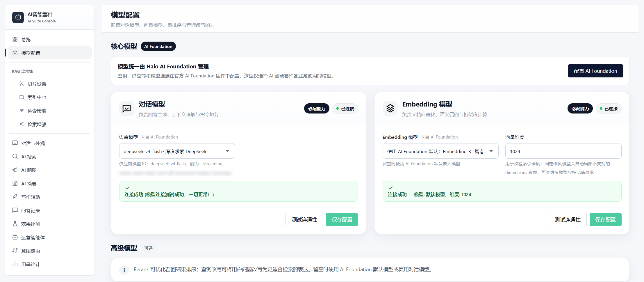The height and width of the screenshot is (282, 644).
Task: Click the document icon for AI 摘要
Action: tap(15, 183)
